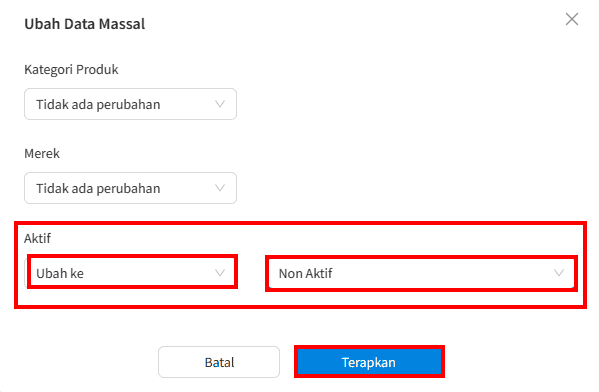Open the Kategori Produk dropdown
Viewport: 599px width, 392px height.
click(x=130, y=104)
